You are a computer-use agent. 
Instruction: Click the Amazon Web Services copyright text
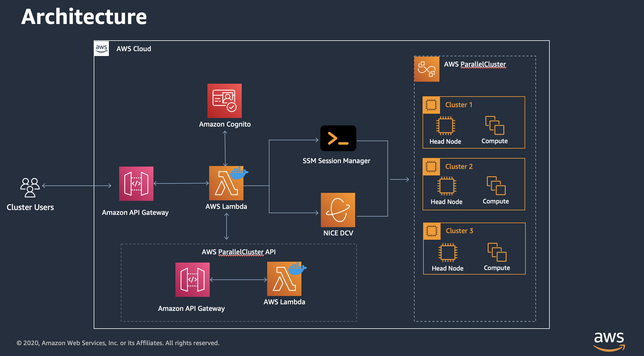pyautogui.click(x=118, y=343)
